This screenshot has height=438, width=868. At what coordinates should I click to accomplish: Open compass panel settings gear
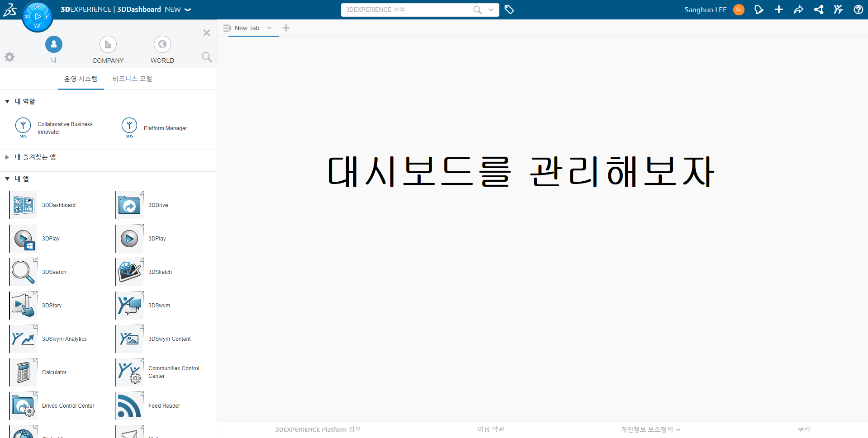point(9,57)
